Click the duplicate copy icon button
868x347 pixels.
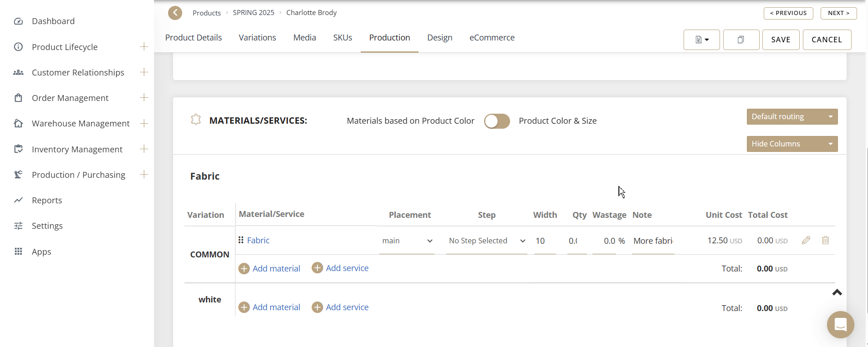click(x=740, y=40)
